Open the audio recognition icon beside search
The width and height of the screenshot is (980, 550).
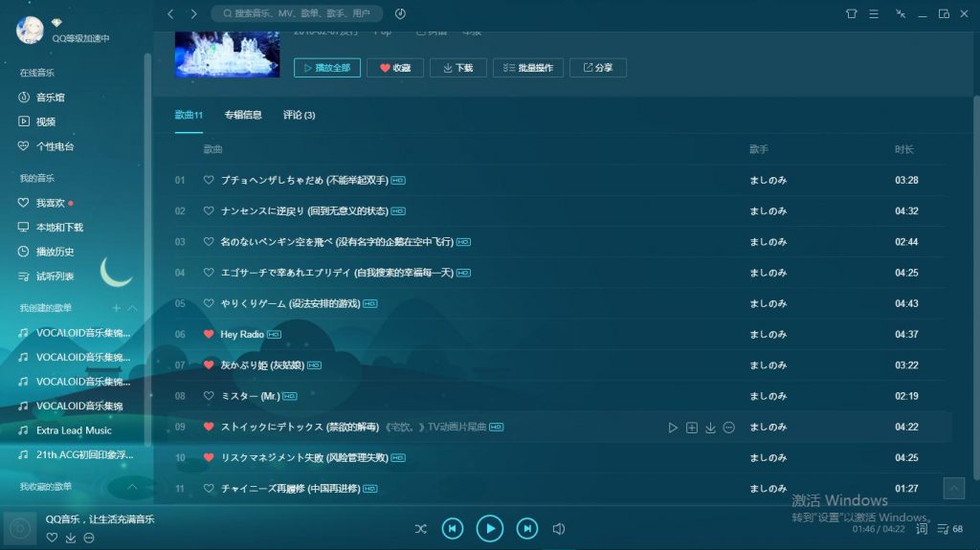click(401, 13)
